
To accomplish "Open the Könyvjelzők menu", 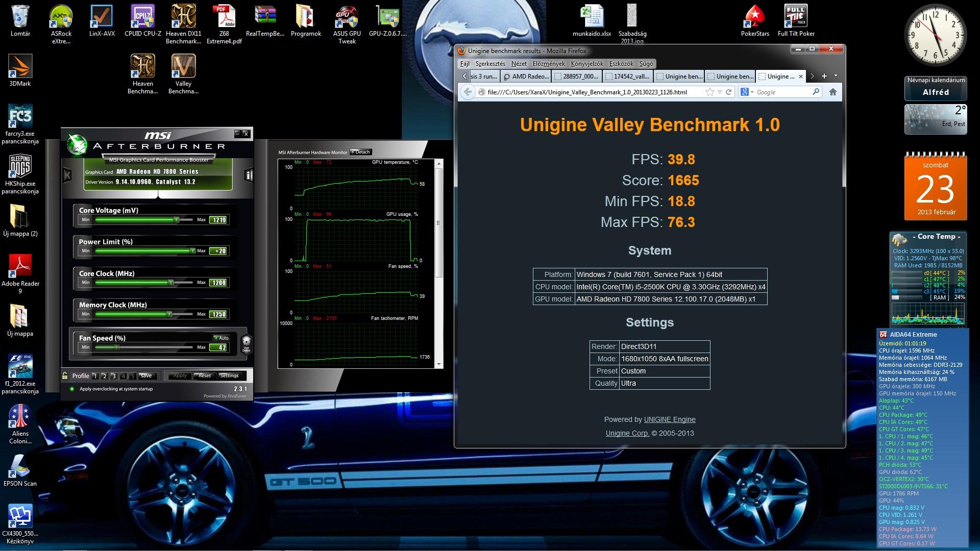I will [x=586, y=64].
